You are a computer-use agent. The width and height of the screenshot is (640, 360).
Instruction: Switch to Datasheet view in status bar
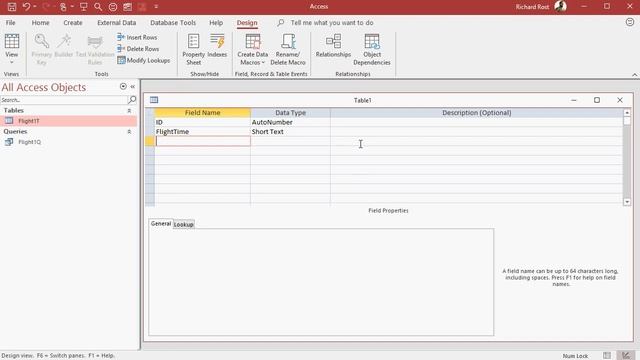607,356
